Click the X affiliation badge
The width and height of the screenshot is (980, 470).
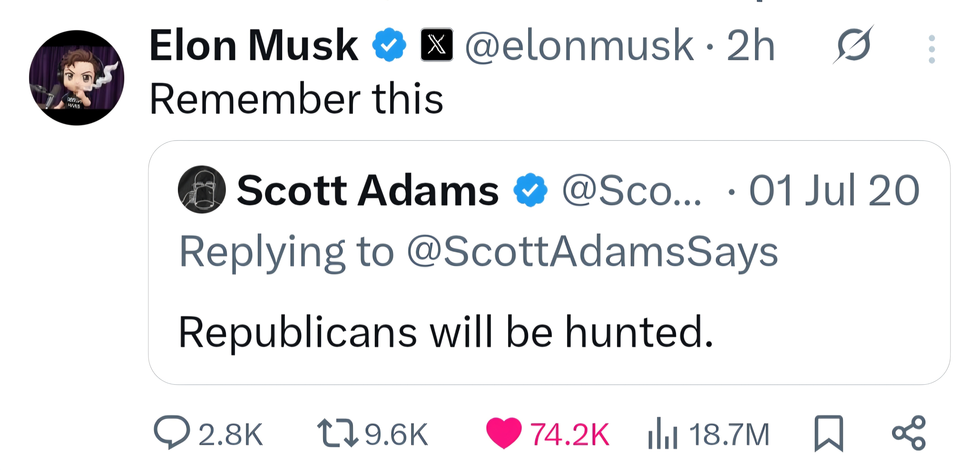pos(437,45)
